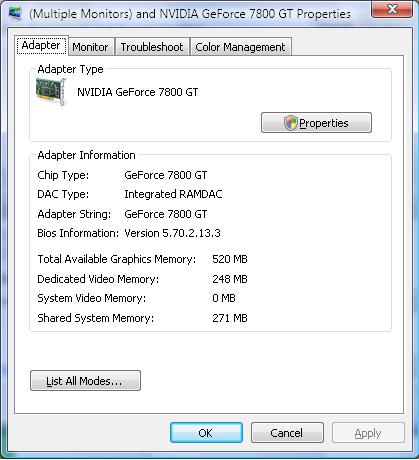Click the Chip Type value text
Screen dimensions: 419x460
[x=166, y=175]
